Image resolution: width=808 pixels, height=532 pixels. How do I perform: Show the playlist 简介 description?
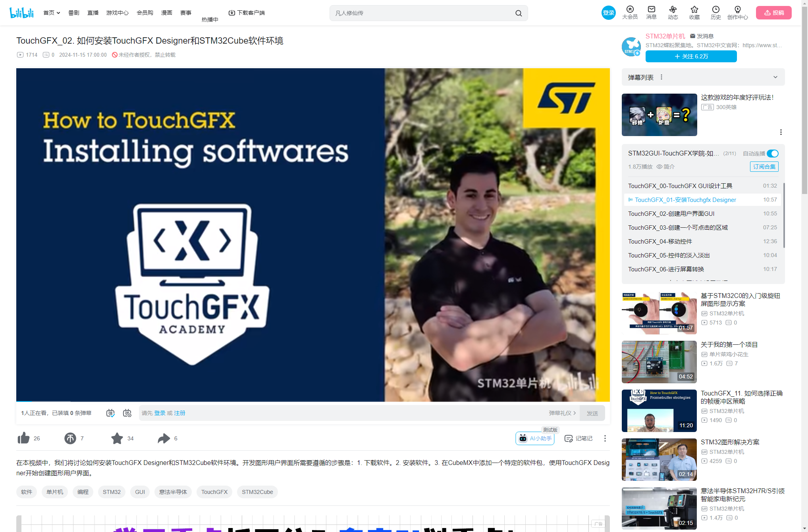[665, 167]
